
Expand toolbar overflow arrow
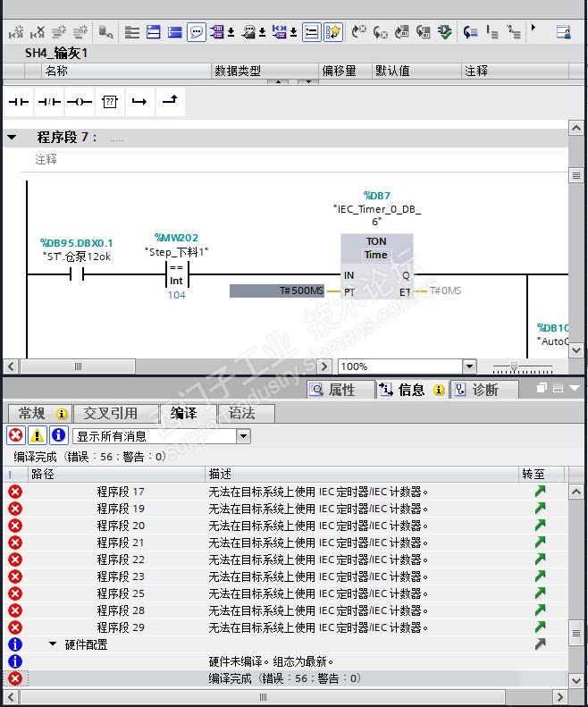pyautogui.click(x=533, y=28)
